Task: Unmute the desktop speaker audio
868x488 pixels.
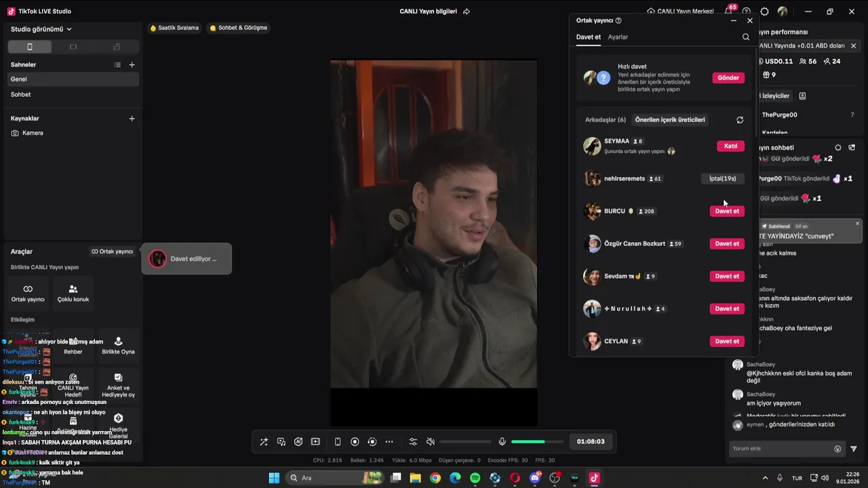Action: pyautogui.click(x=430, y=442)
